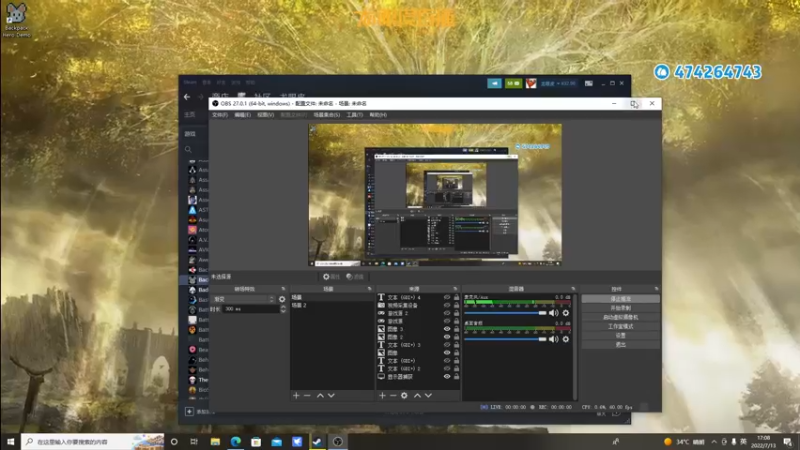Pop out 场景 dock via header icon
800x450 pixels.
(x=369, y=289)
